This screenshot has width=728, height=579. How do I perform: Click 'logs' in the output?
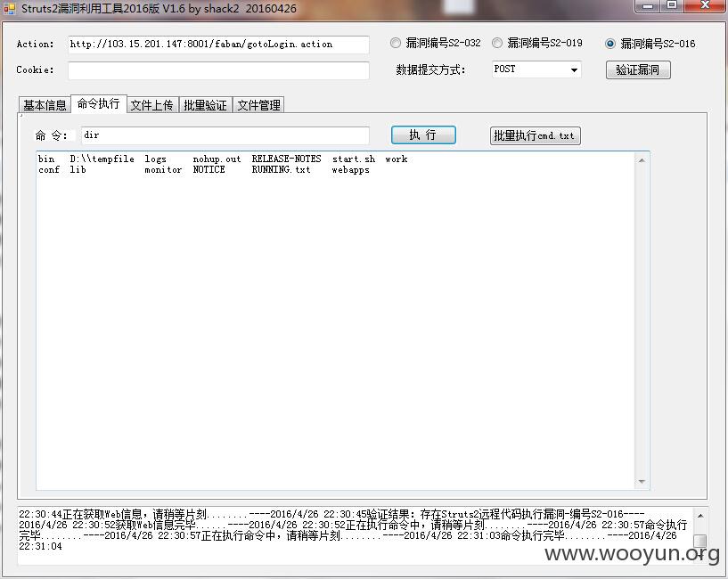click(x=155, y=159)
